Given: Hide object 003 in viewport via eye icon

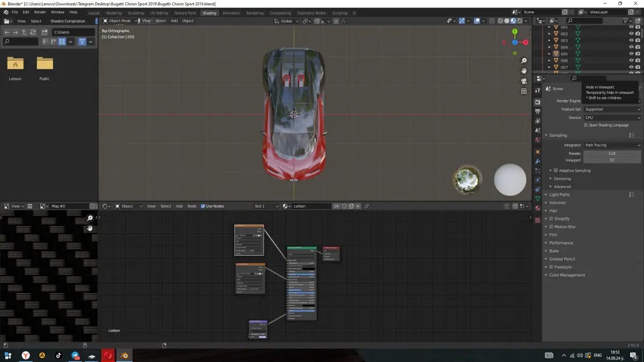Looking at the screenshot, I should tap(631, 40).
